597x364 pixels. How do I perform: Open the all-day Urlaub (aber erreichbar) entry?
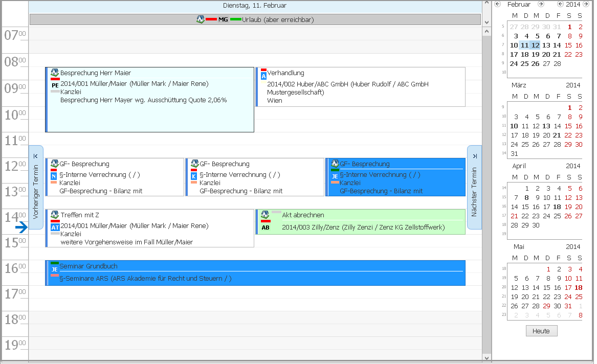[255, 19]
